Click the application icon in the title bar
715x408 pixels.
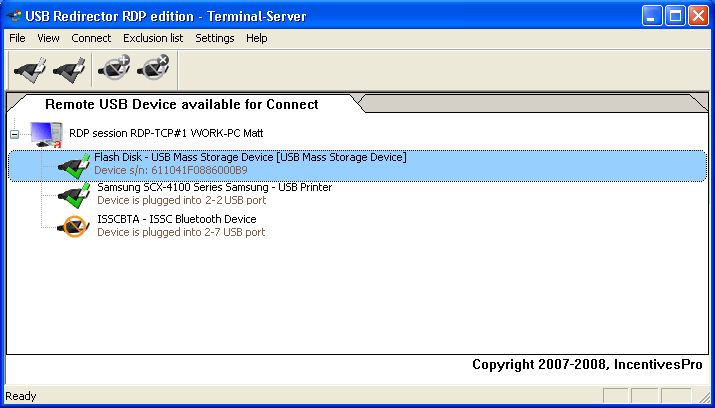(13, 17)
